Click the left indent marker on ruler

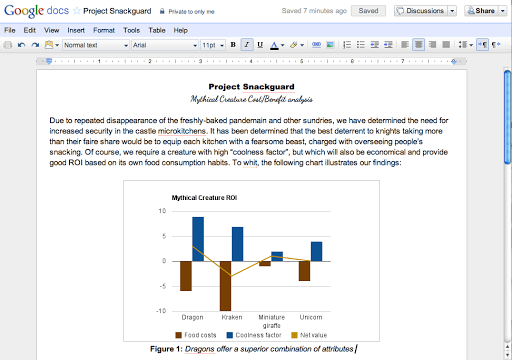pyautogui.click(x=49, y=61)
